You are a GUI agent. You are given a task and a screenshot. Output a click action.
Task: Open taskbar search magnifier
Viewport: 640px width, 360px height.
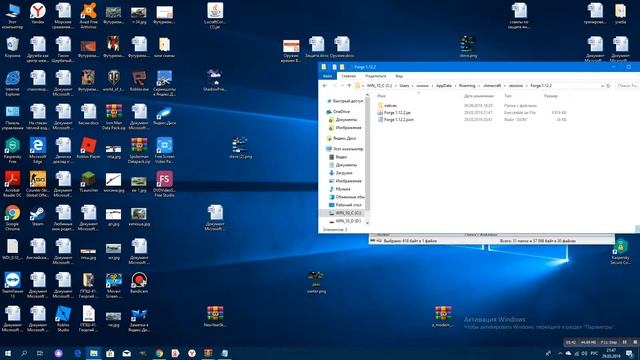pyautogui.click(x=24, y=353)
